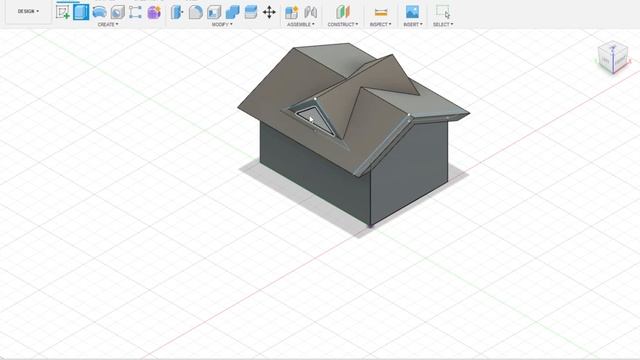
Task: Click the purple Create Form icon
Action: coord(154,12)
